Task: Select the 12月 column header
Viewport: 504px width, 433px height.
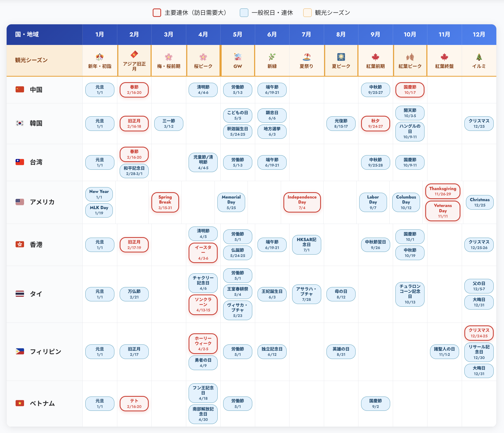Action: (x=479, y=34)
